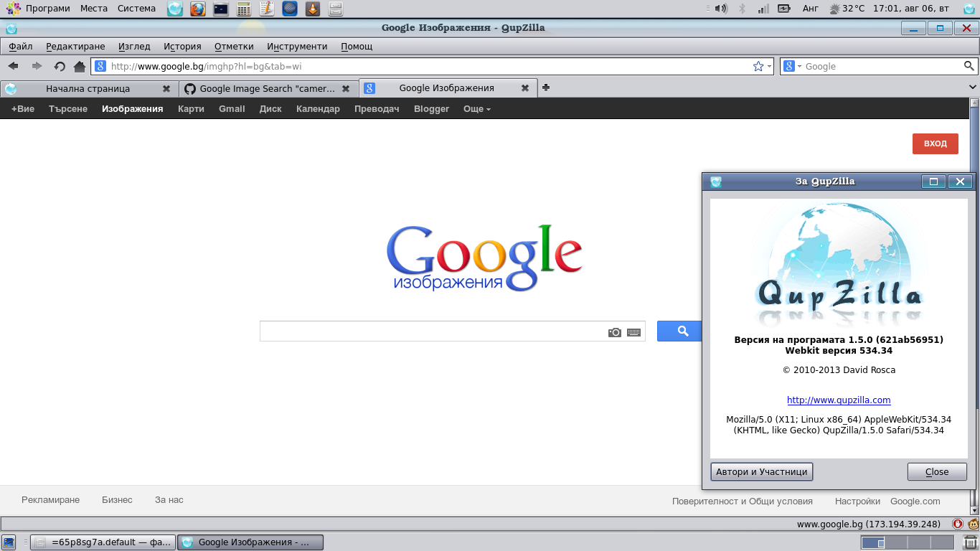The image size is (980, 551).
Task: Click the search by image camera icon
Action: pyautogui.click(x=615, y=331)
